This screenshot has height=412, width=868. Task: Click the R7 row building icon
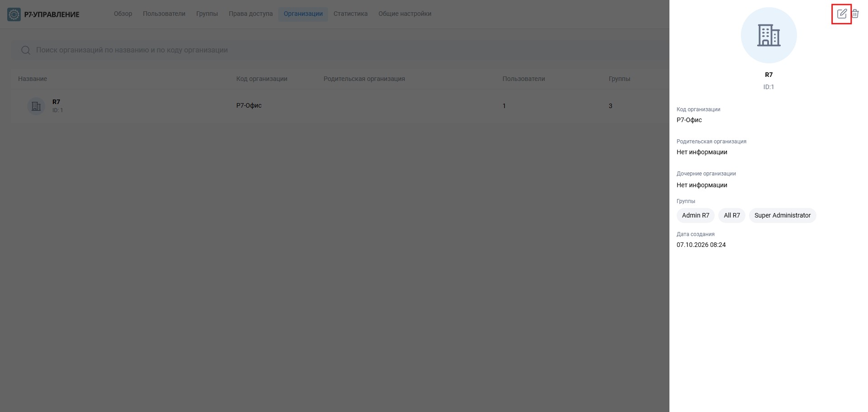(36, 106)
